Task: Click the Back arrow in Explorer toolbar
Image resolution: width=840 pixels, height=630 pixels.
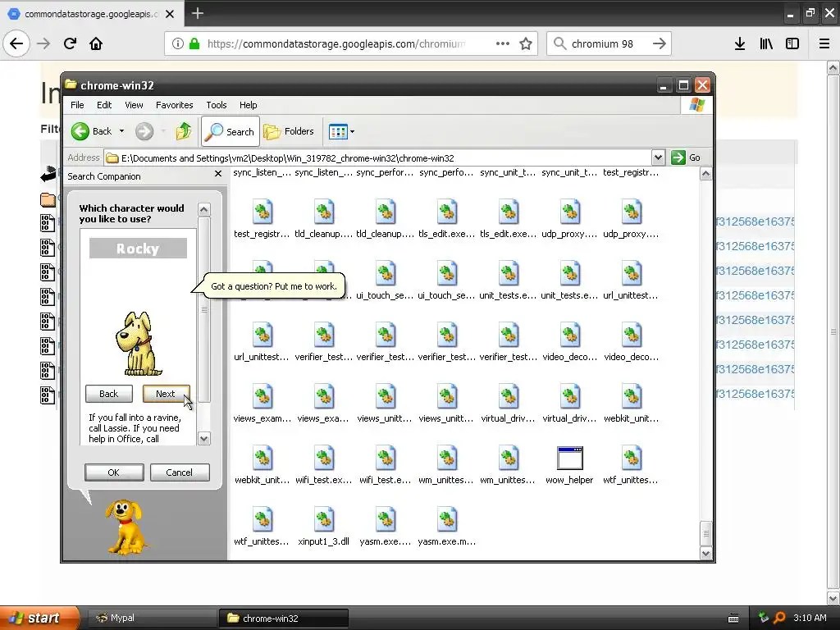Action: (80, 131)
